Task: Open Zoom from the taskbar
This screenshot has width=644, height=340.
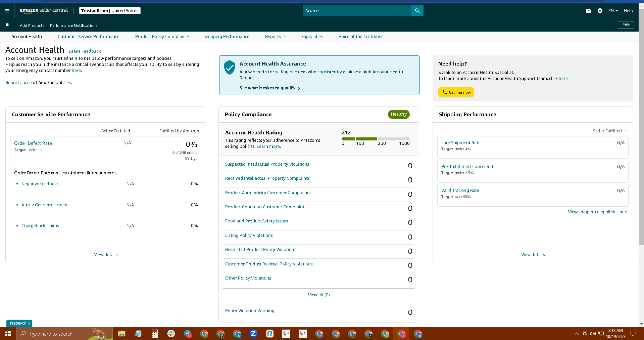Action: pyautogui.click(x=253, y=334)
